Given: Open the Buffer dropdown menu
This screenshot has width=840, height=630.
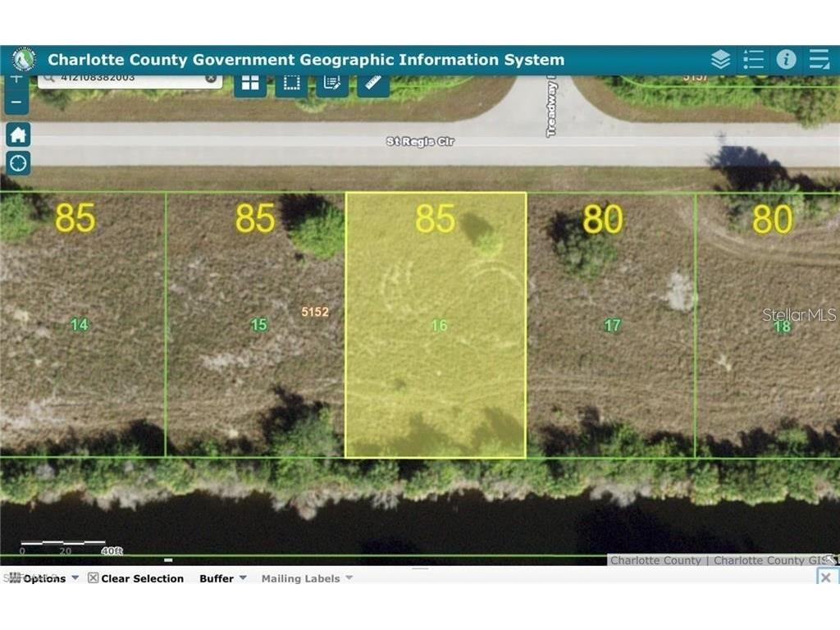Looking at the screenshot, I should tap(222, 578).
